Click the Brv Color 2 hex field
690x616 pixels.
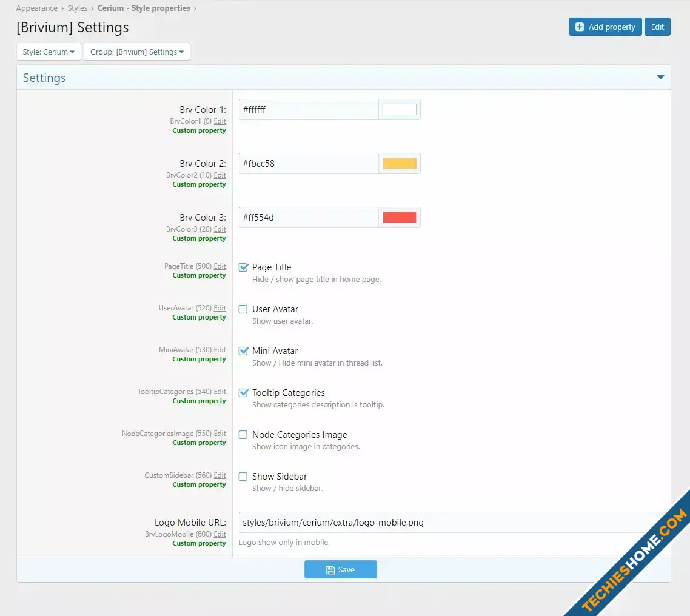pyautogui.click(x=309, y=164)
